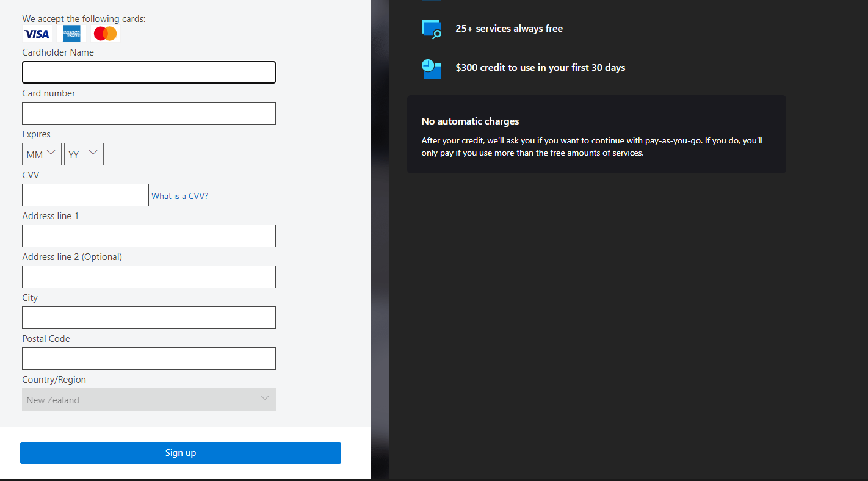868x481 pixels.
Task: Click the Cardholder Name label
Action: pos(58,52)
